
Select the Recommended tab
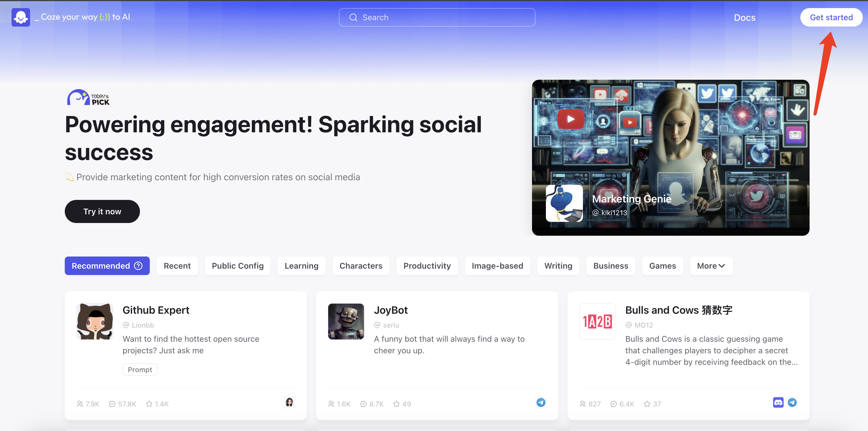tap(101, 266)
